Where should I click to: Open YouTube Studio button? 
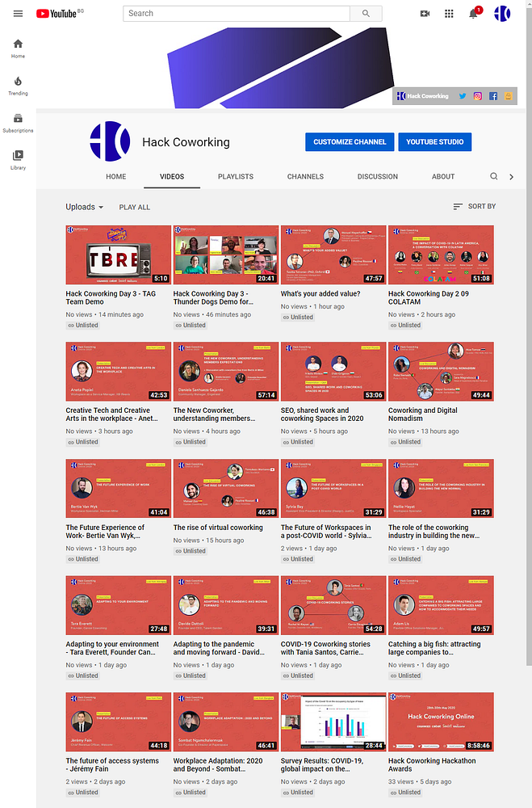(x=434, y=141)
